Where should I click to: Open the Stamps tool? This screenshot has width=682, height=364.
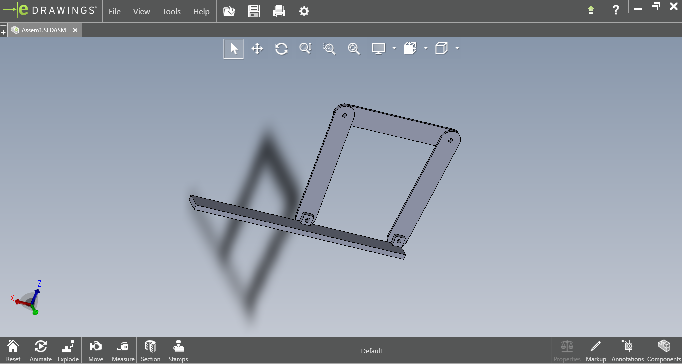[178, 350]
